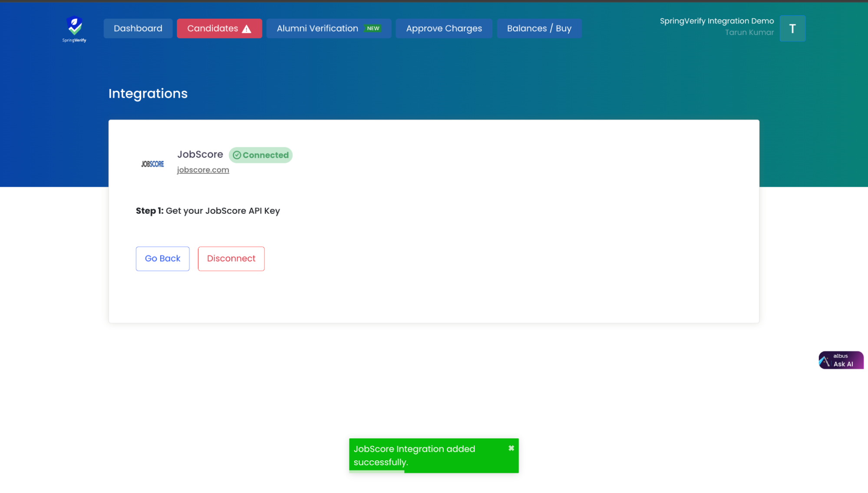Viewport: 868px width, 493px height.
Task: Open the jobscore.com link
Action: (x=203, y=170)
